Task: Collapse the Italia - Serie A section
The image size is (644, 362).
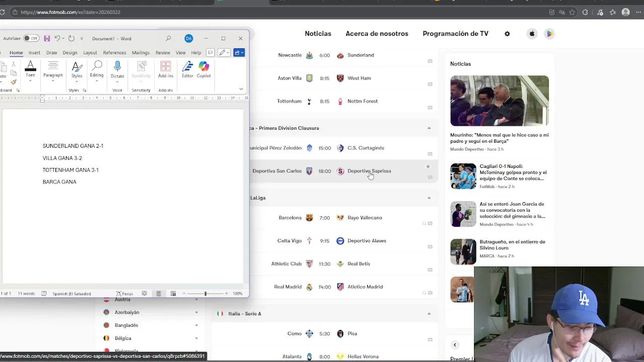Action: coord(429,314)
